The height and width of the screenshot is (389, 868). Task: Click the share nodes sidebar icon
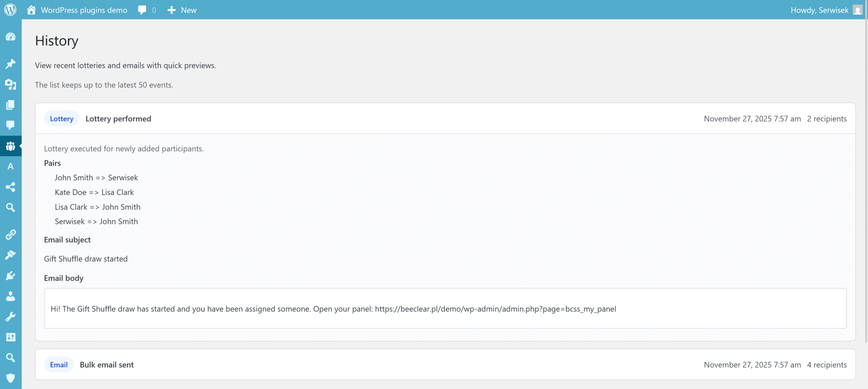tap(11, 187)
